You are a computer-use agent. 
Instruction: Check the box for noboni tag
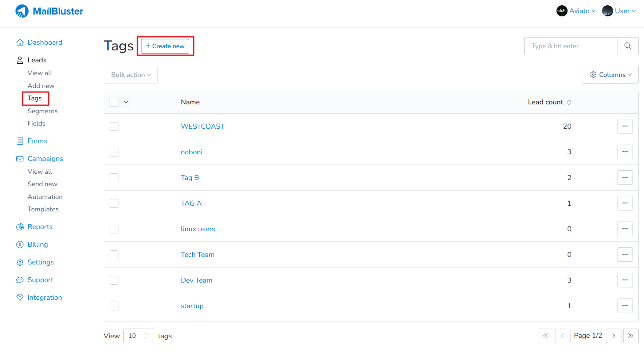point(114,152)
